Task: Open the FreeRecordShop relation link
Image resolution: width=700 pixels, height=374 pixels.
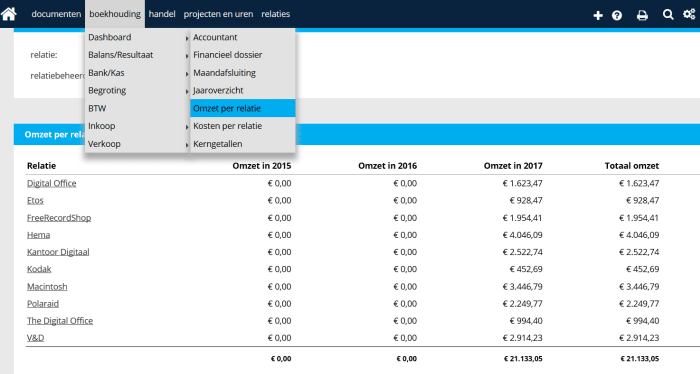Action: pyautogui.click(x=59, y=218)
